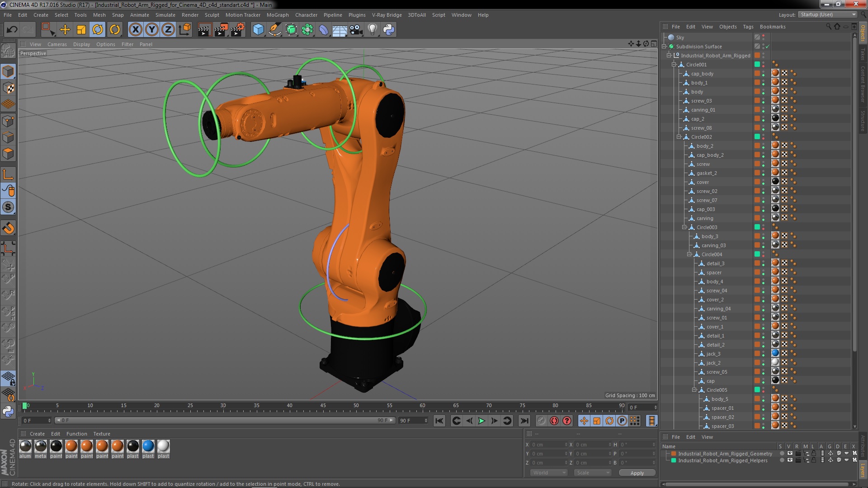Click the Apply coordinates button
The image size is (868, 488).
[x=637, y=473]
